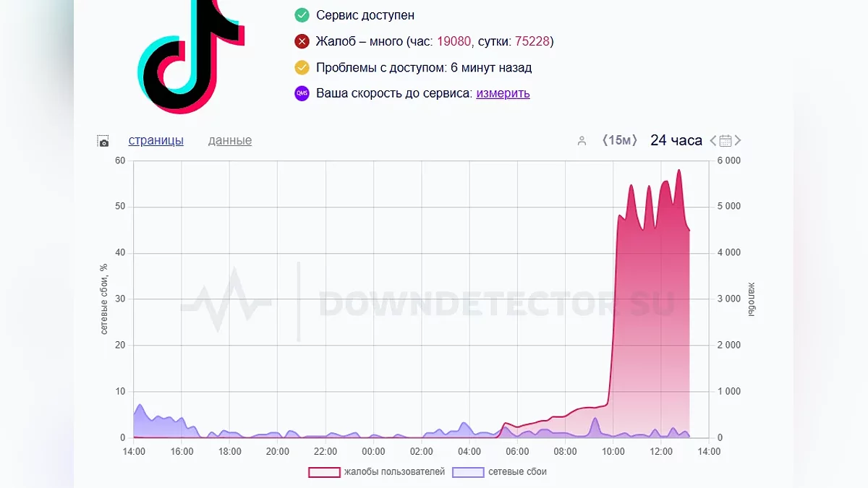Go to next period with right chevron
Viewport: 868px width, 488px height.
[x=738, y=141]
